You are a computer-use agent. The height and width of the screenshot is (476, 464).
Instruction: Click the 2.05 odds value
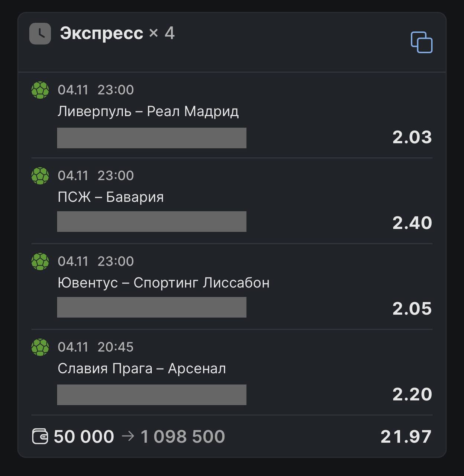(412, 309)
